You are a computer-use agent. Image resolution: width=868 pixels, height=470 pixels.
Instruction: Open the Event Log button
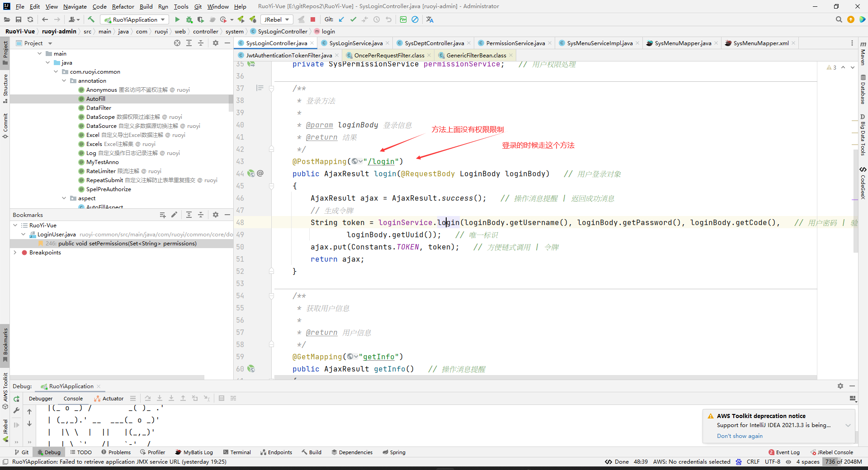pos(784,452)
